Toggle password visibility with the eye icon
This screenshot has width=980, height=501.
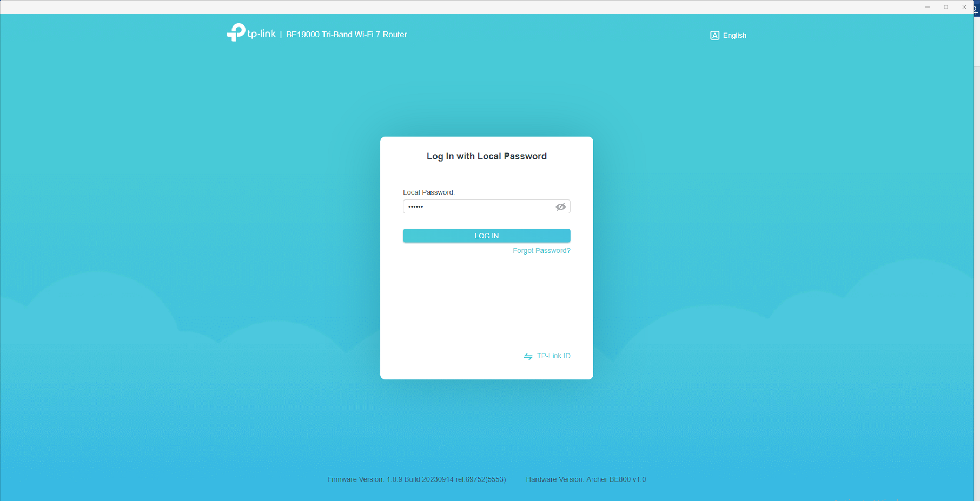(x=560, y=206)
